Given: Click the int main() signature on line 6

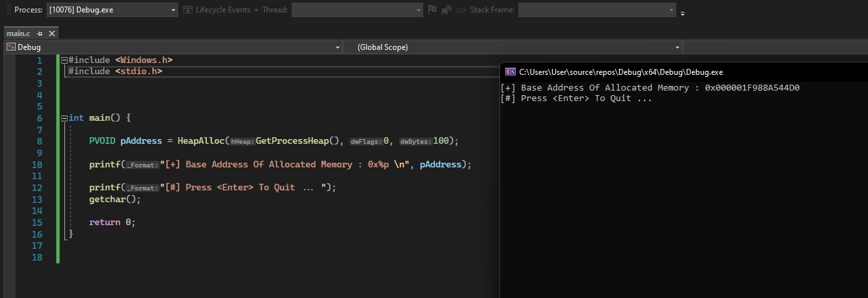Looking at the screenshot, I should [100, 118].
